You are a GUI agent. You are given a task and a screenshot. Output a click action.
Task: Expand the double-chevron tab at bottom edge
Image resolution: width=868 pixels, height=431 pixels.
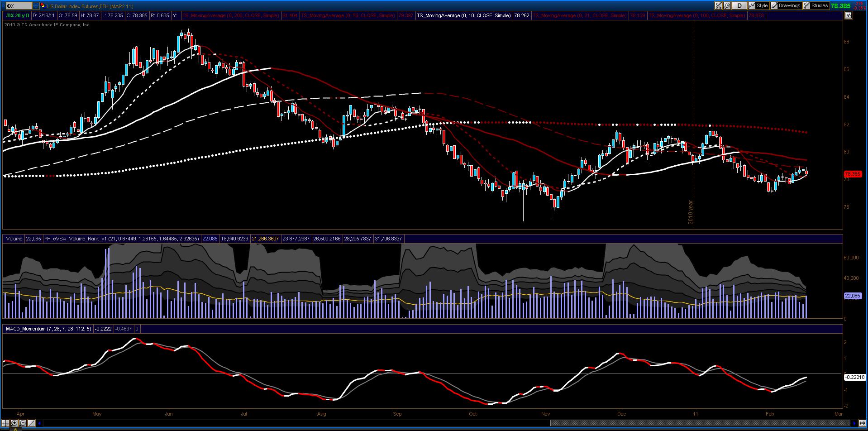[15, 429]
